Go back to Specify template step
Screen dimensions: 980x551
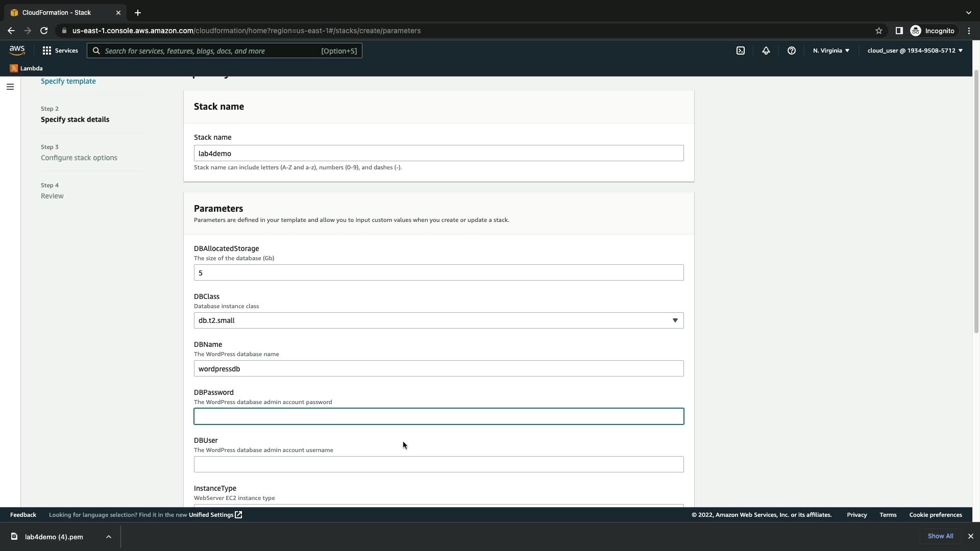tap(68, 81)
